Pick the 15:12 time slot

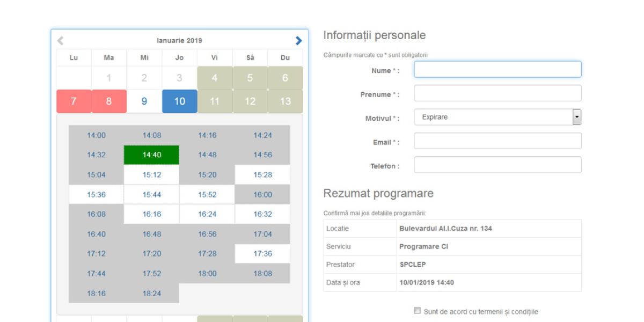tap(151, 175)
